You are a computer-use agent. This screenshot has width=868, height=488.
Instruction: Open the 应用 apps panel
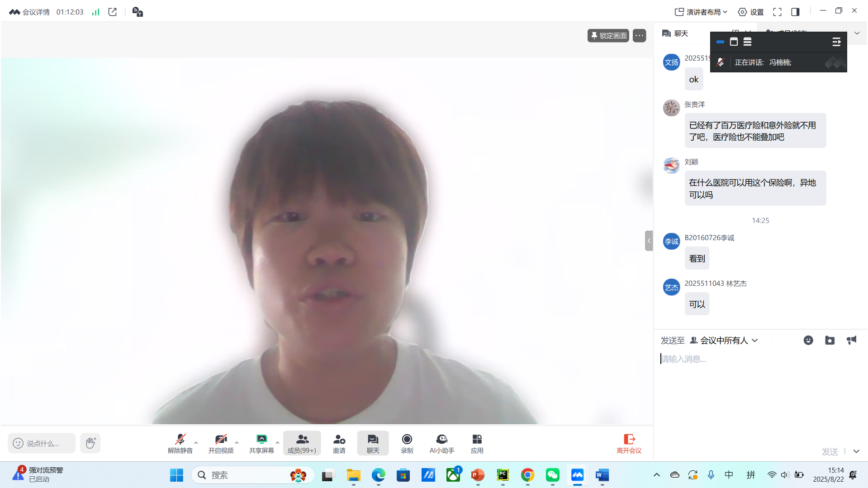tap(477, 443)
